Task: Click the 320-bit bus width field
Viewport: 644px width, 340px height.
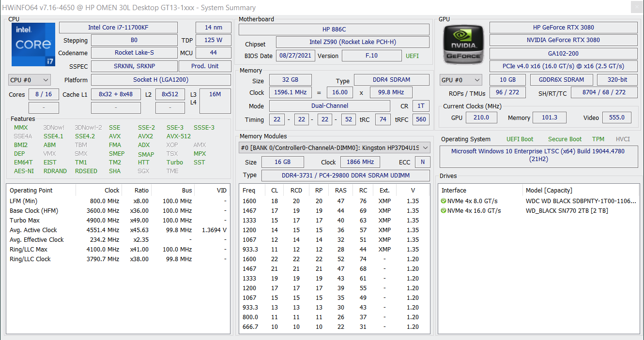Action: click(617, 80)
